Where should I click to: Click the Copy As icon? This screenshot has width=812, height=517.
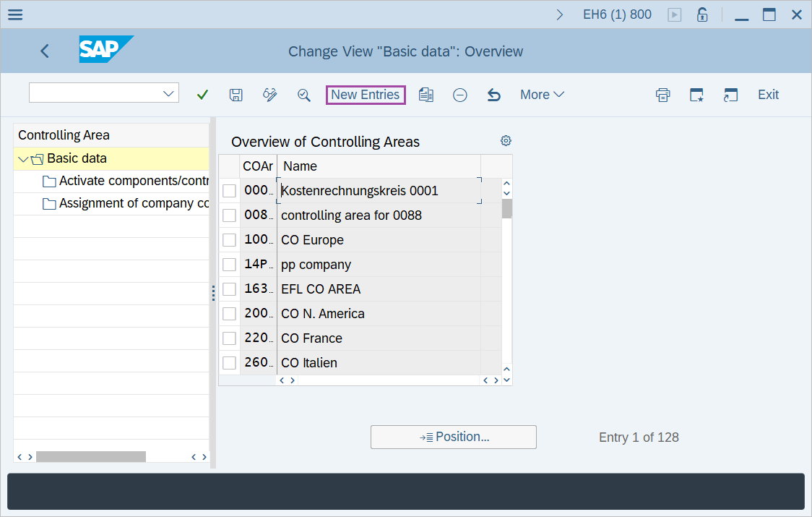426,95
